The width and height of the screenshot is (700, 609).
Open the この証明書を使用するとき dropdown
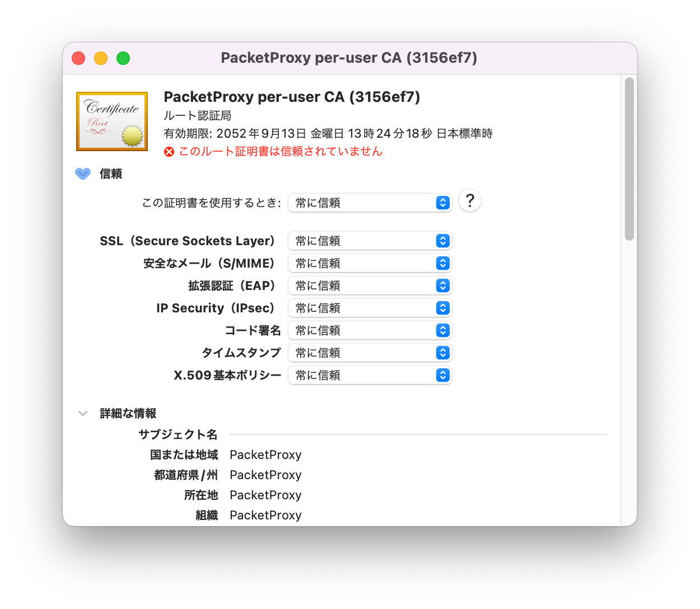point(370,203)
